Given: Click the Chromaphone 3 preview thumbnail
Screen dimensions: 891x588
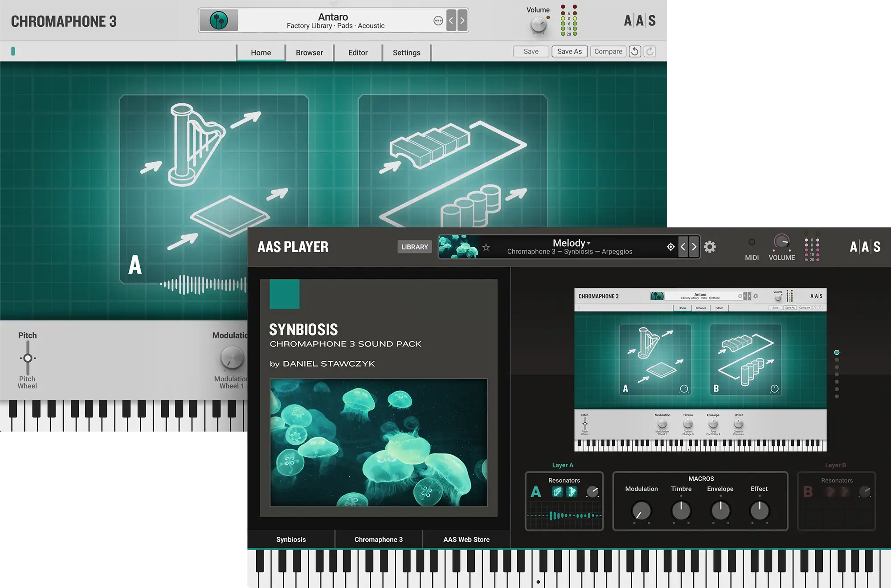Looking at the screenshot, I should (x=700, y=370).
